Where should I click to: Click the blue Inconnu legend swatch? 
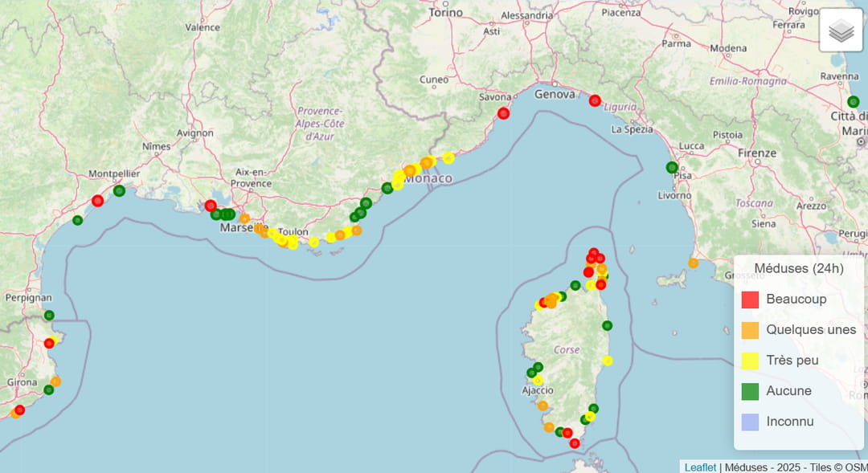tap(750, 422)
